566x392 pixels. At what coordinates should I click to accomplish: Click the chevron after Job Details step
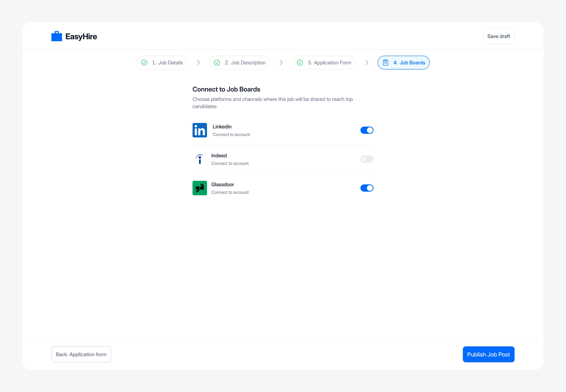pos(198,63)
